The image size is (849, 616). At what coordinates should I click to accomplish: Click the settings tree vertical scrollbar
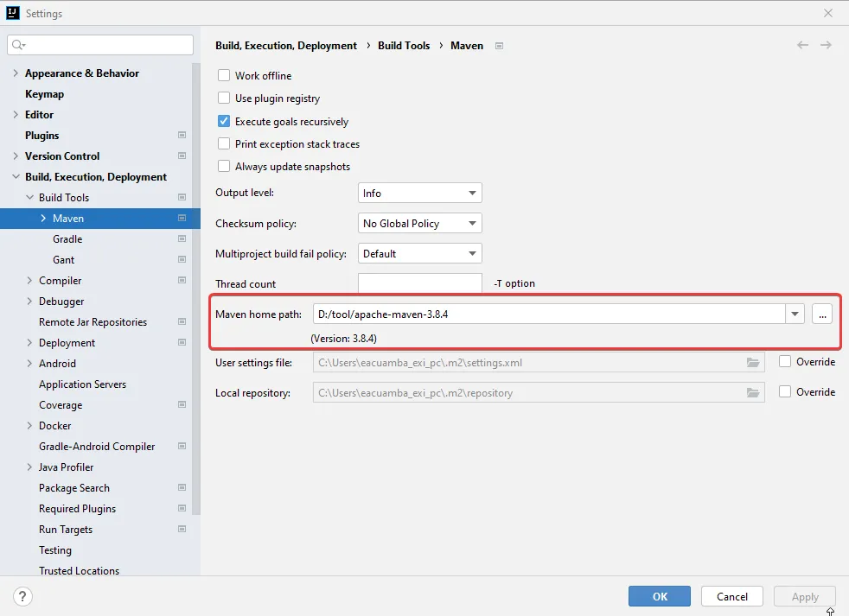coord(196,289)
